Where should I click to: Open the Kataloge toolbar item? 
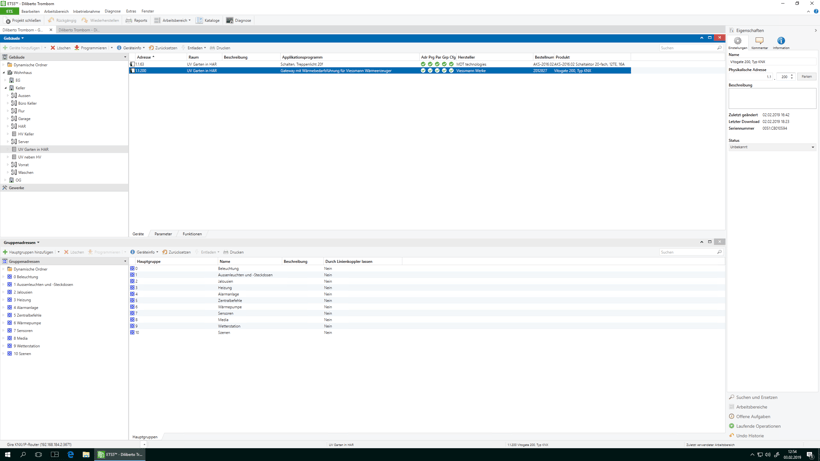(x=208, y=20)
